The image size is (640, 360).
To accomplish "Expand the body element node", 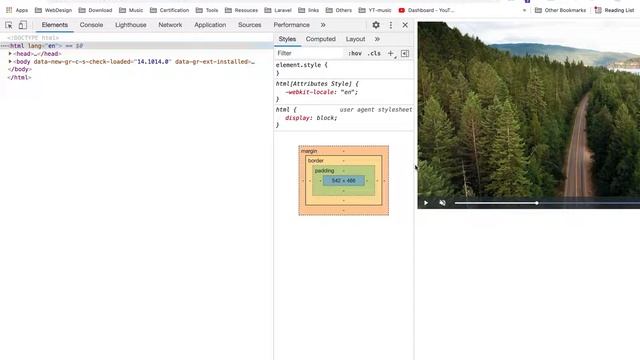I will pos(10,62).
